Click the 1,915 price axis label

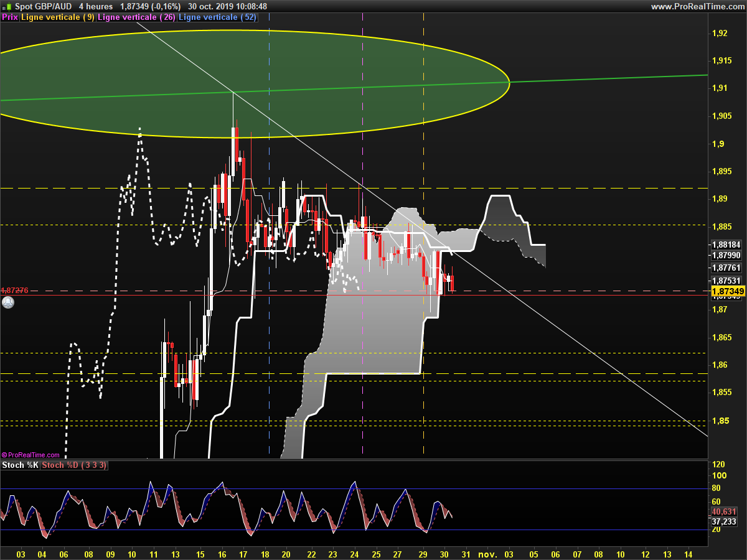click(x=721, y=60)
